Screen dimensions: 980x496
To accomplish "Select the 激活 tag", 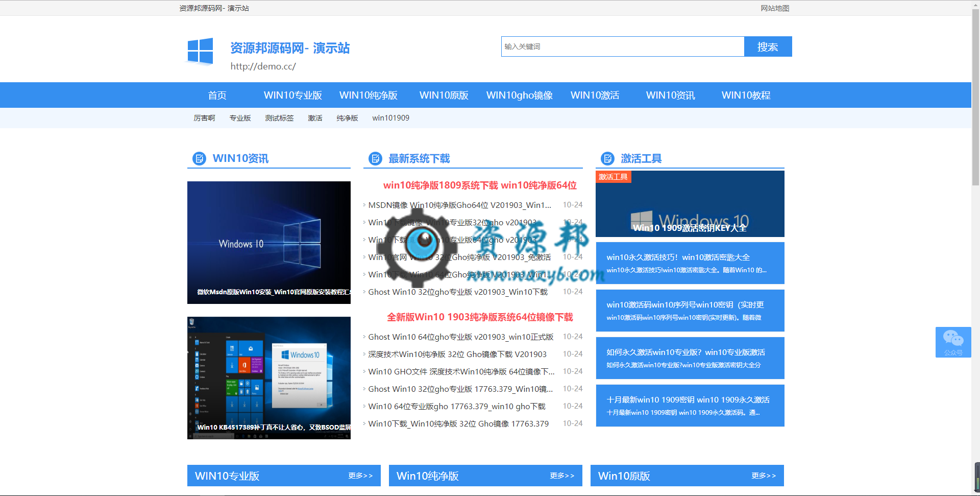I will tap(315, 118).
